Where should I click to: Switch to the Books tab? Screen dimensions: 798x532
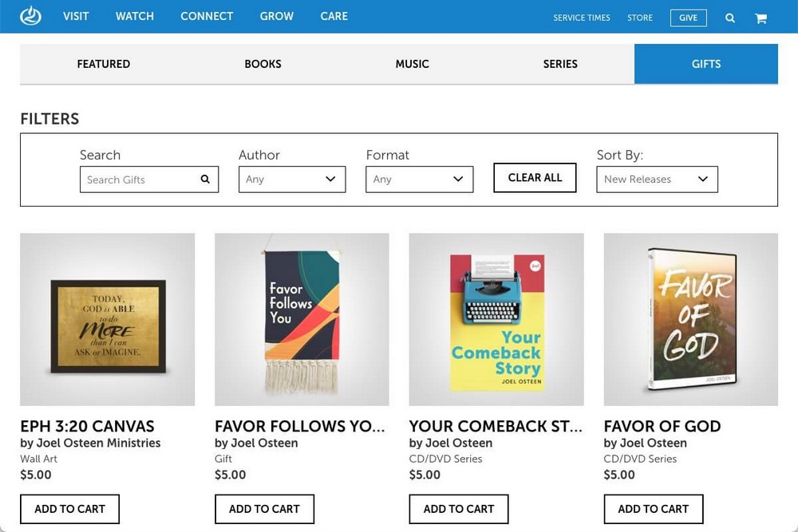[x=263, y=64]
